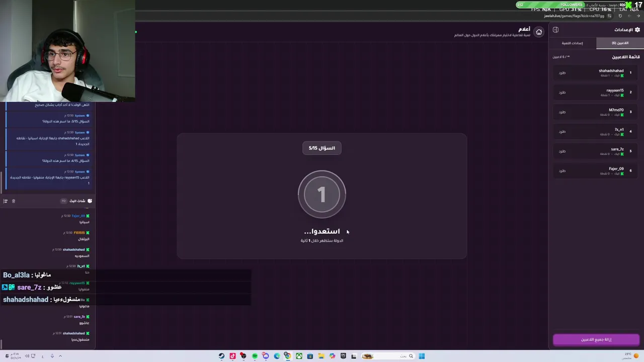Click the قائمة اللاعبين heading
Viewport: 644px width, 362px height.
626,57
